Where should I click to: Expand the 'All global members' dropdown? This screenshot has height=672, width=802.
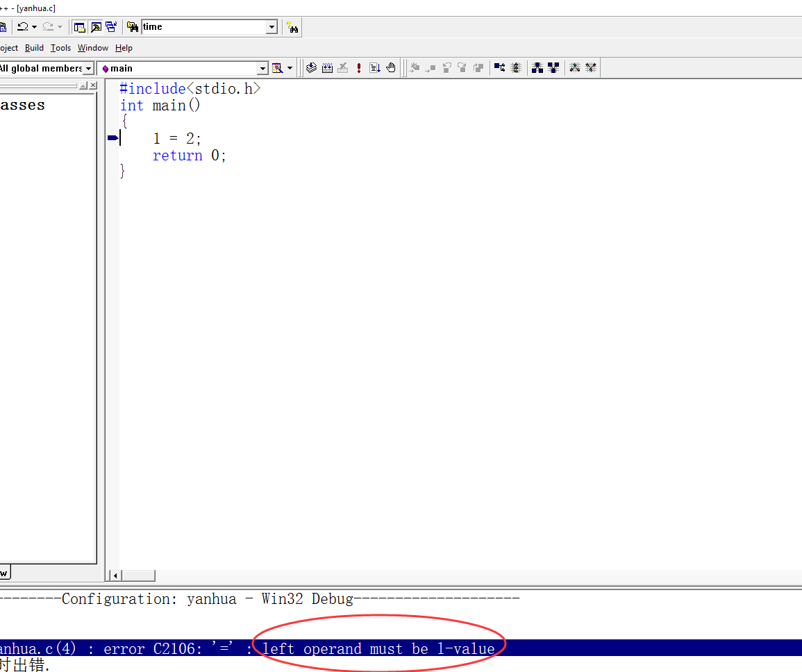[x=89, y=68]
